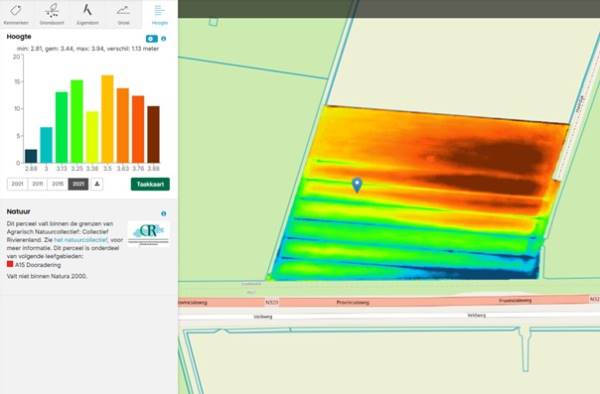Image resolution: width=600 pixels, height=394 pixels.
Task: Select the currently active dark year button
Action: (78, 184)
